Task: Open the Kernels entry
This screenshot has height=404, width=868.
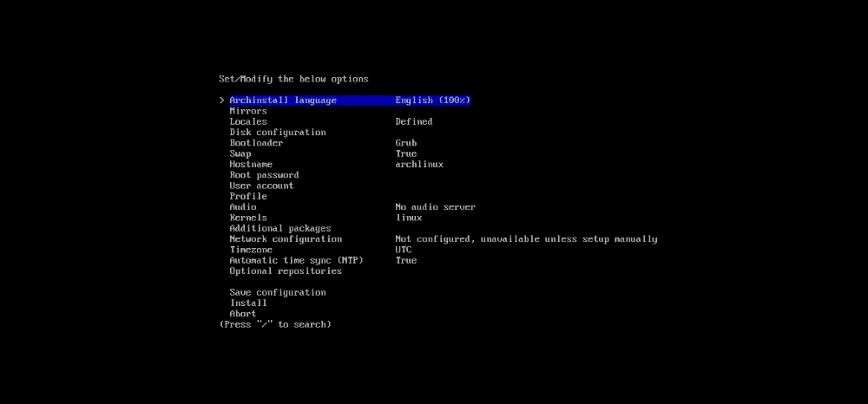Action: pyautogui.click(x=248, y=218)
